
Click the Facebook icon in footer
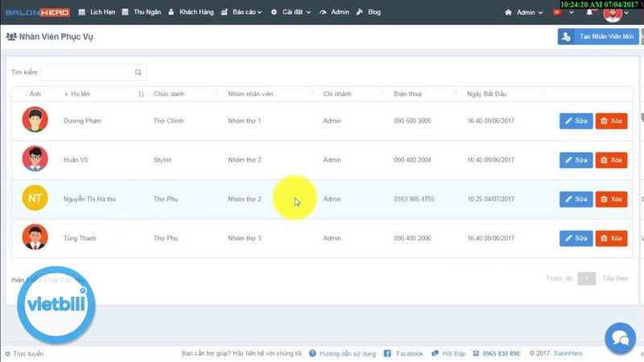tap(387, 354)
